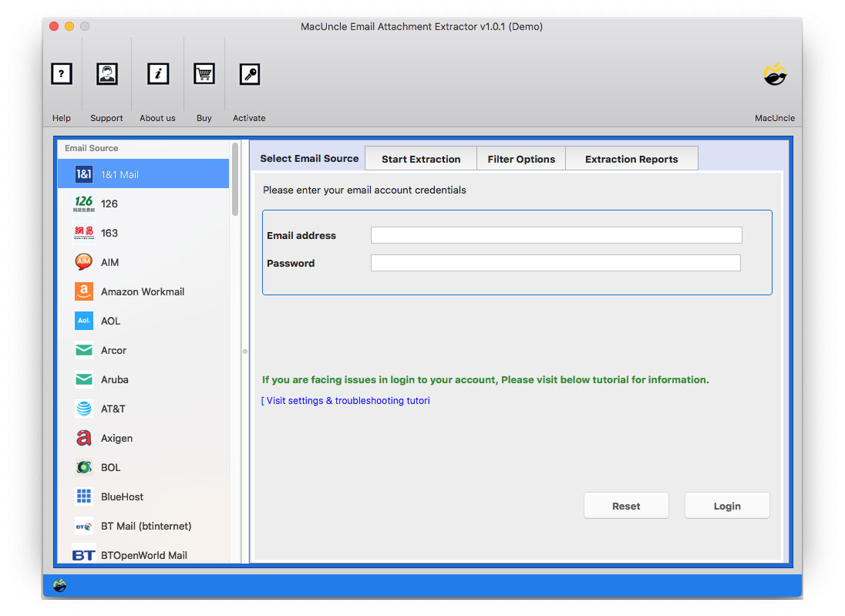Image resolution: width=845 pixels, height=616 pixels.
Task: Open the Help toolbar icon
Action: pos(62,74)
